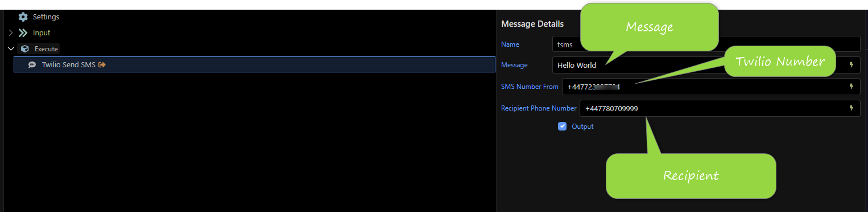This screenshot has width=868, height=212.
Task: Click the orange output arrow icon beside Twilio Send SMS
Action: (x=102, y=65)
